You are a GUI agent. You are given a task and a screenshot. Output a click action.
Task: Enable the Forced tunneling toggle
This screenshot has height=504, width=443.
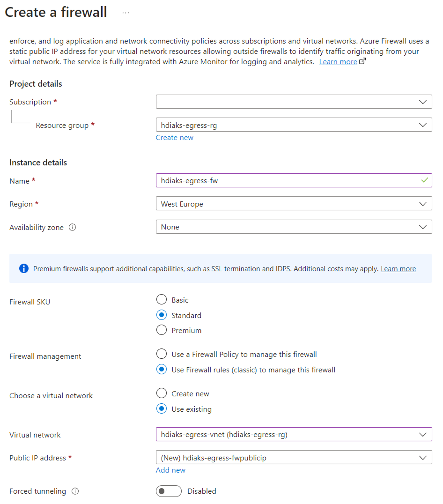pos(169,491)
